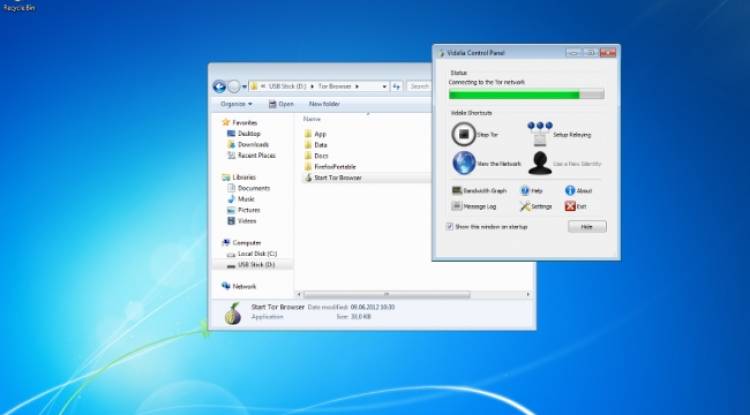Click the Explorer Back button
This screenshot has height=415, width=750.
point(219,87)
